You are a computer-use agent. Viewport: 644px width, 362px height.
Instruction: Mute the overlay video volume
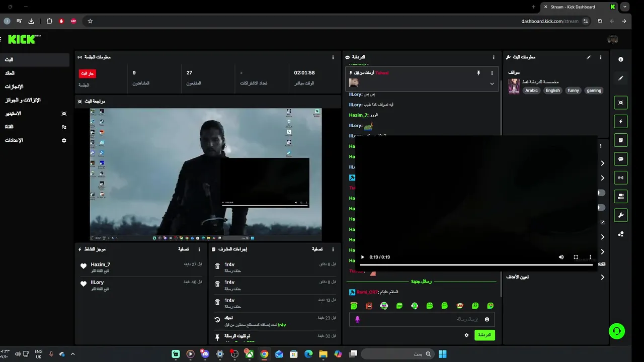click(x=561, y=257)
